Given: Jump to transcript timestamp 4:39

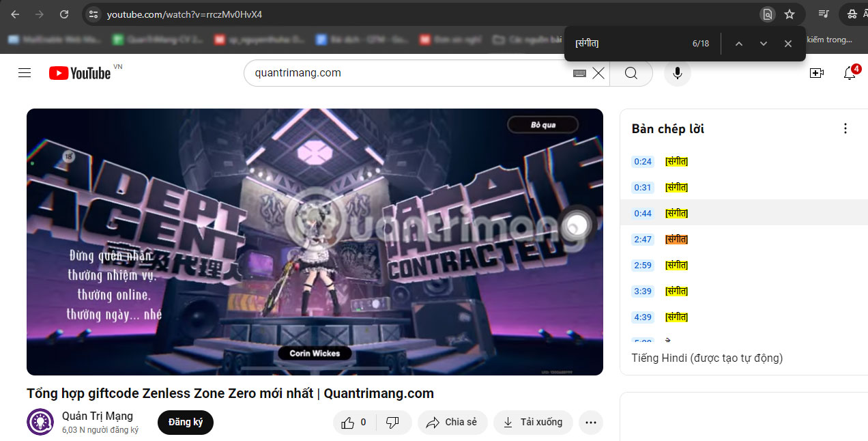Looking at the screenshot, I should [x=643, y=317].
